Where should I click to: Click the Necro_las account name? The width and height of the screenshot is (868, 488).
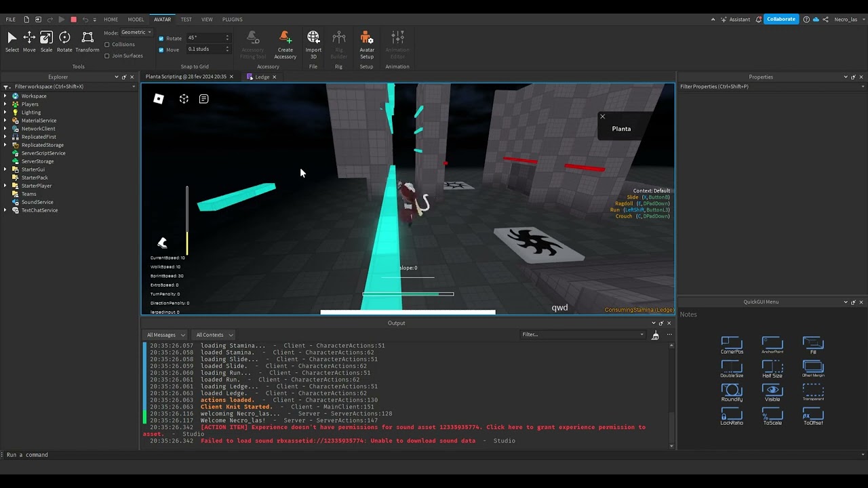(x=846, y=20)
